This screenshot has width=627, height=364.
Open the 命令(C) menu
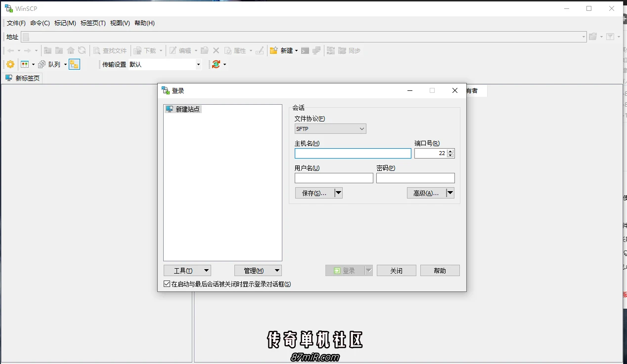pos(40,23)
